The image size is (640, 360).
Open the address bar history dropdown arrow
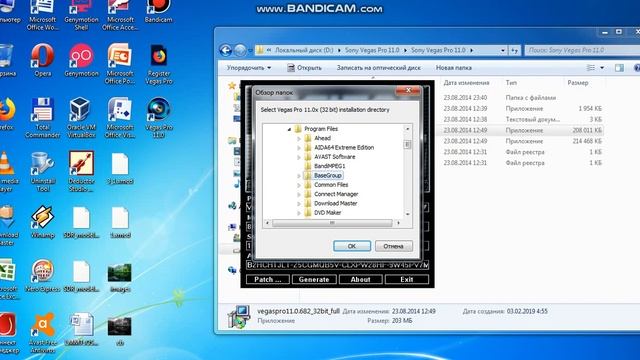click(502, 50)
